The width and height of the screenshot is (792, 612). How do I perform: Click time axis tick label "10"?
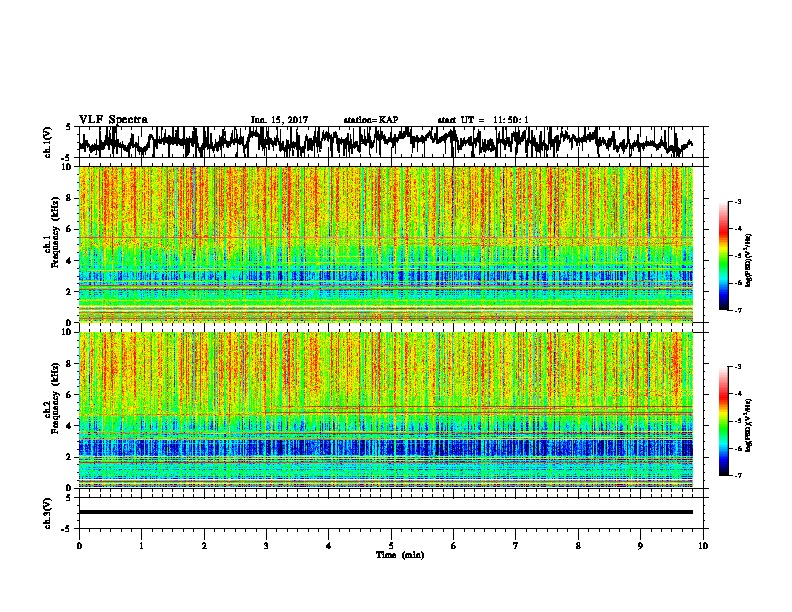click(703, 546)
